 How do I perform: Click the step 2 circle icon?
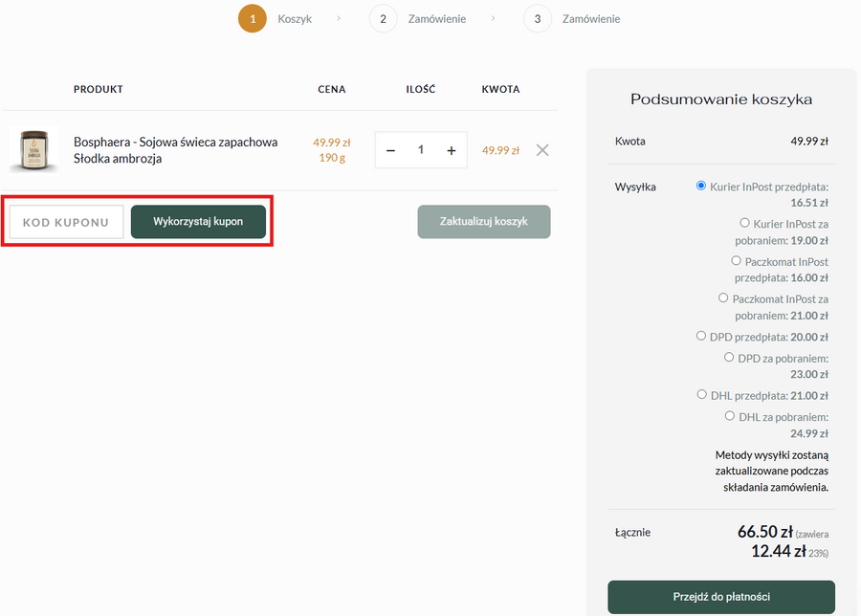point(383,19)
